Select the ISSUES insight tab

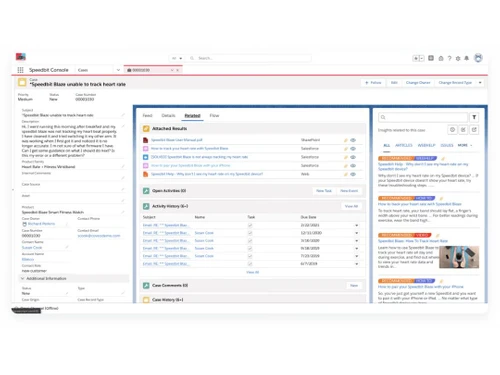coord(447,145)
